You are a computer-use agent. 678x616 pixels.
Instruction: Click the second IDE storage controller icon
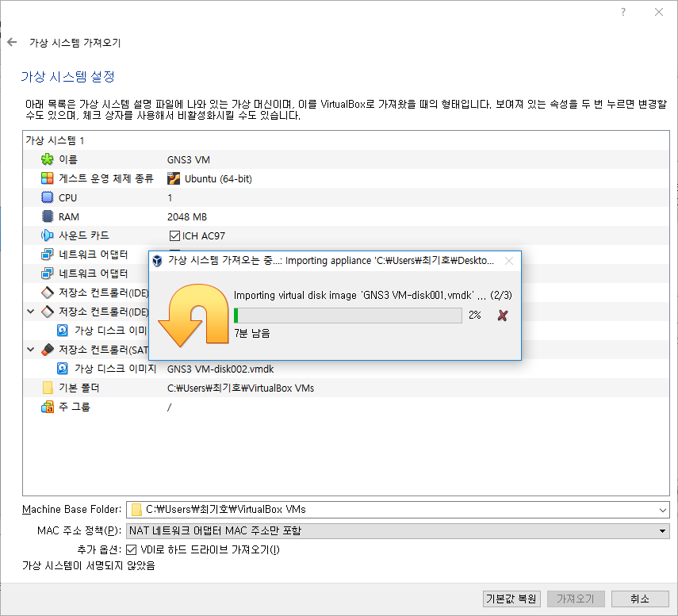[x=47, y=312]
